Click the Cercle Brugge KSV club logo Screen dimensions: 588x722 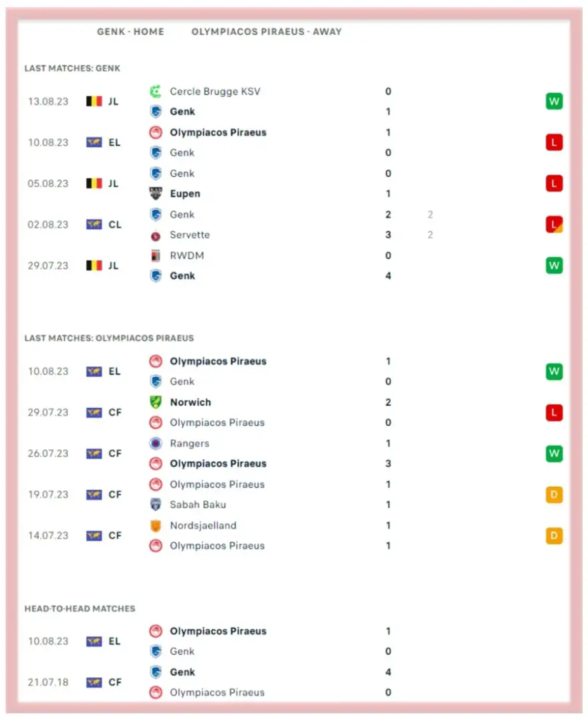(156, 92)
